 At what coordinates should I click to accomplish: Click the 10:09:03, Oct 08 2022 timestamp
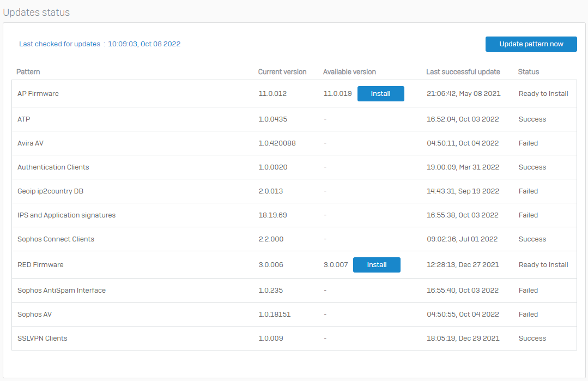coord(144,44)
